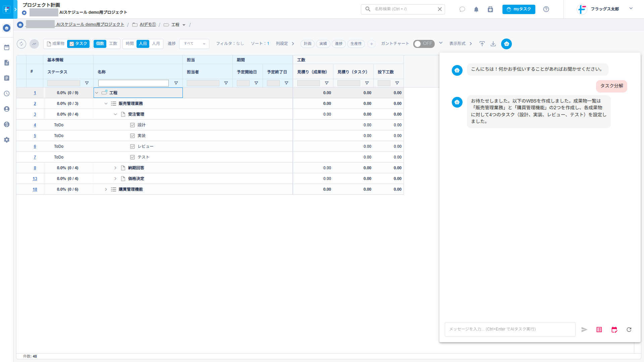
Task: Open the help question mark icon
Action: click(546, 9)
